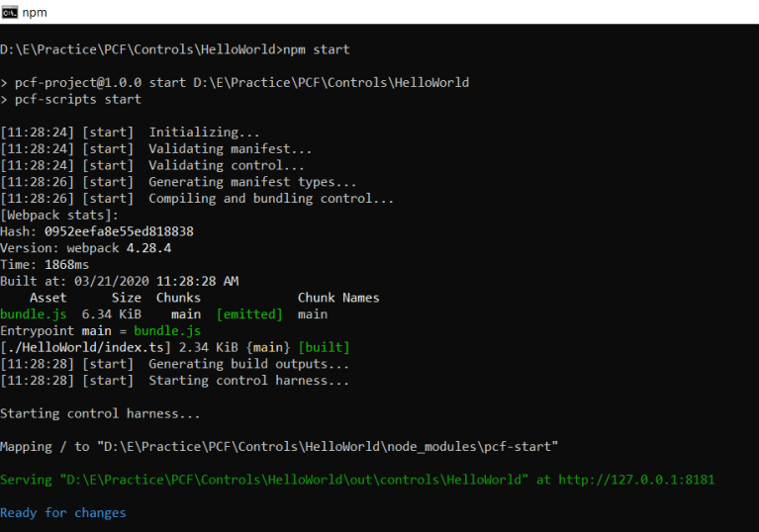Viewport: 759px width, 532px height.
Task: Click the npm window title text
Action: pyautogui.click(x=35, y=12)
